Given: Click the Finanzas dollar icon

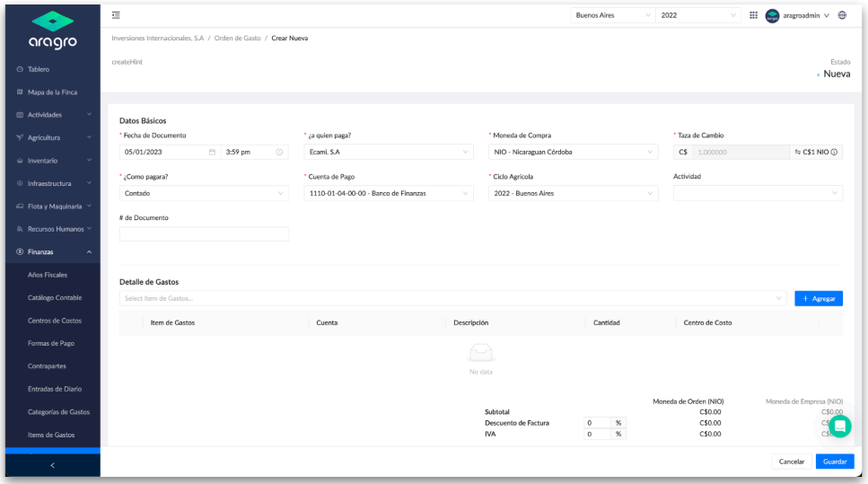Looking at the screenshot, I should [20, 251].
